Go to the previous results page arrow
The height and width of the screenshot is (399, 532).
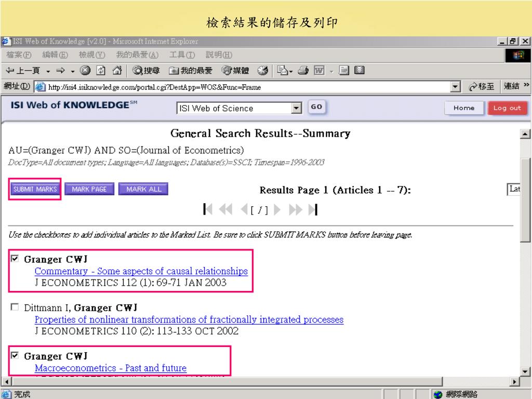tap(244, 209)
